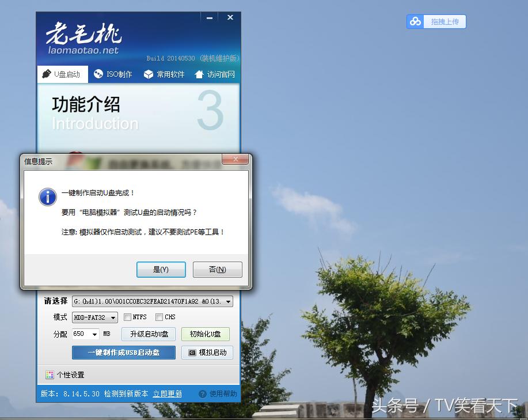Click the small screen icon on 模拟启动 button
The image size is (528, 420).
(x=192, y=353)
